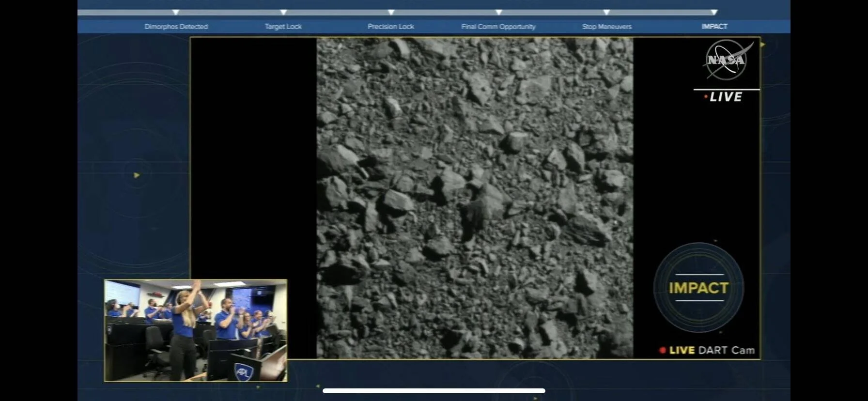This screenshot has width=868, height=401.
Task: Click the red live dot beside DART Cam
Action: click(663, 350)
